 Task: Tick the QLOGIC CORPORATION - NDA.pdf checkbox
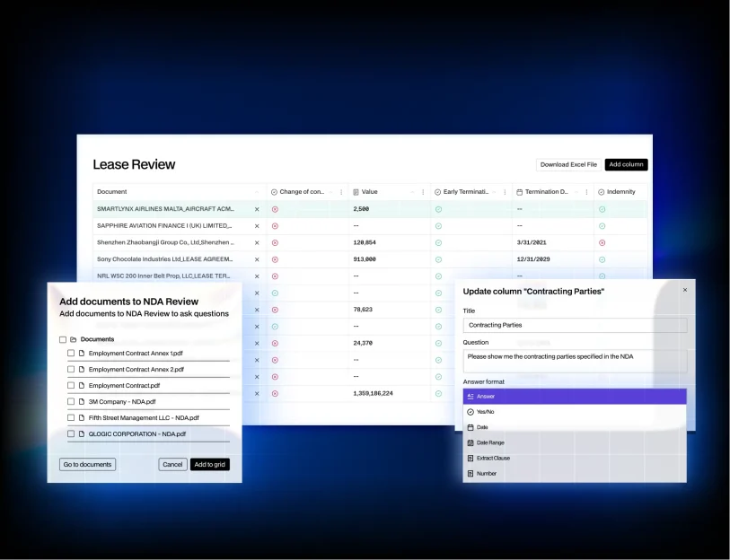pos(71,434)
